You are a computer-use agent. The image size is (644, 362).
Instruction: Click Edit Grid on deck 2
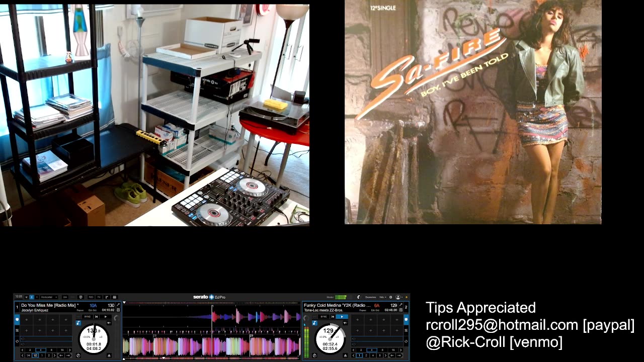click(x=375, y=310)
